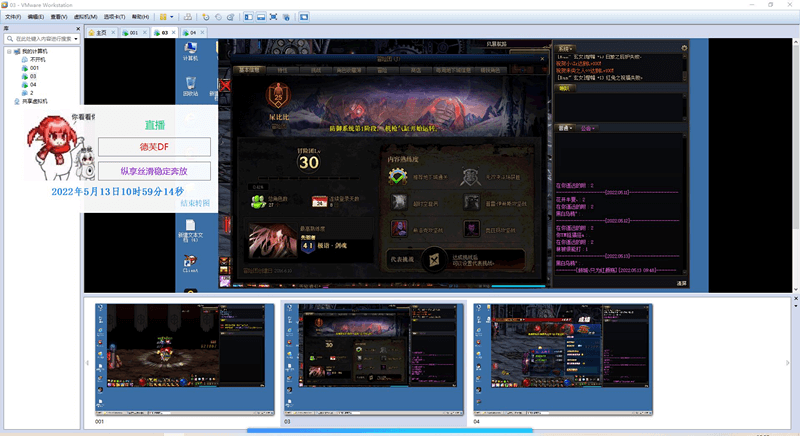Toggle the library panel view icon

248,17
